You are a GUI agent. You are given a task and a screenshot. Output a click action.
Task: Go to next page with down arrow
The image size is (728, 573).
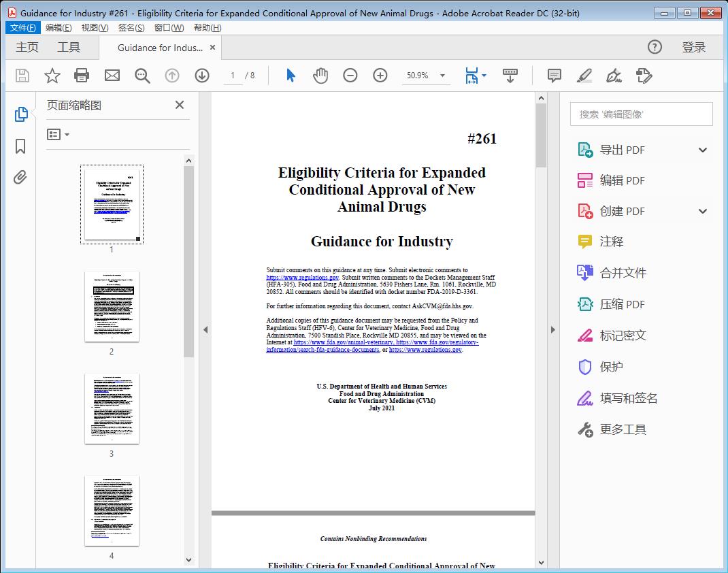[202, 76]
